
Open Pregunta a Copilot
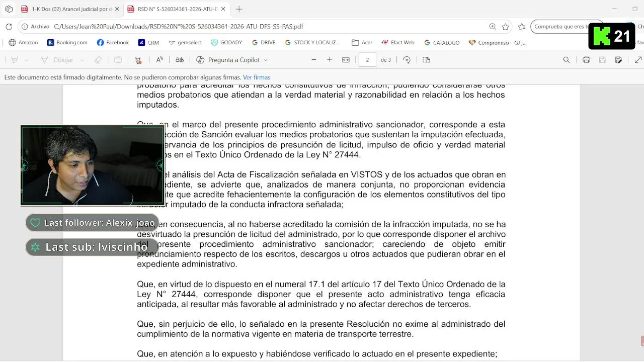click(228, 60)
